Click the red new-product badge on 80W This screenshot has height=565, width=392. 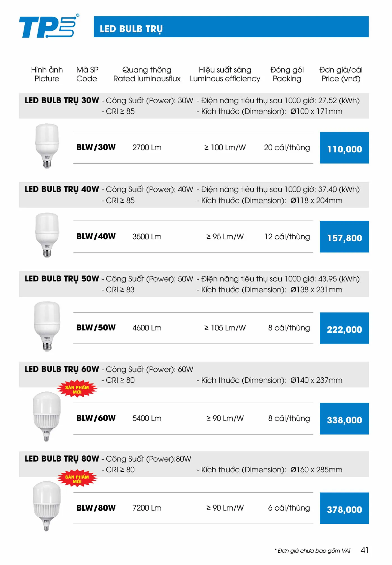77,479
